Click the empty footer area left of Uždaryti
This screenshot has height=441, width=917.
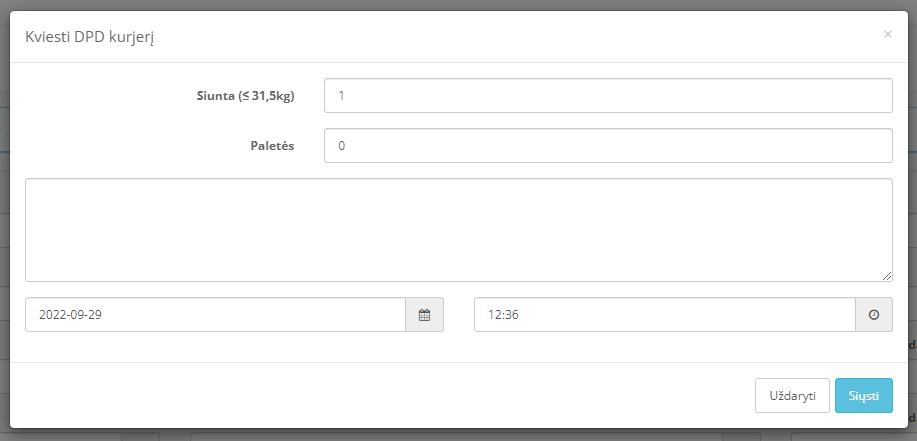[x=380, y=395]
